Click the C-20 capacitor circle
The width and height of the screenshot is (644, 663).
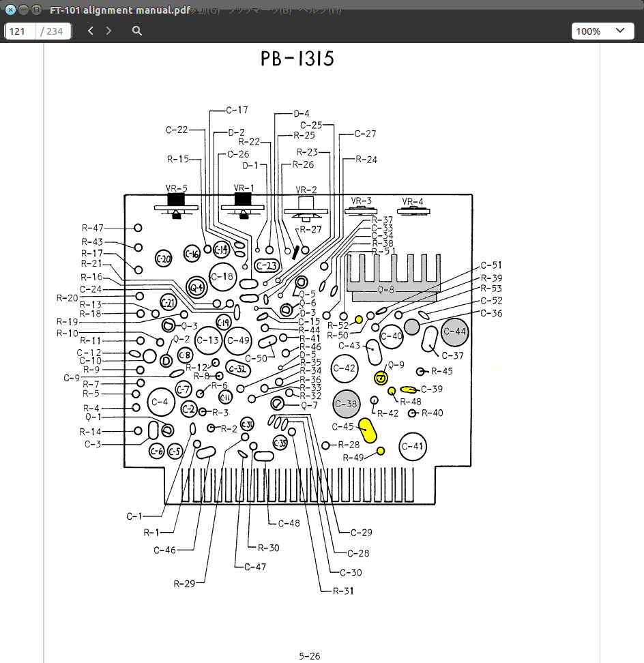click(x=163, y=259)
